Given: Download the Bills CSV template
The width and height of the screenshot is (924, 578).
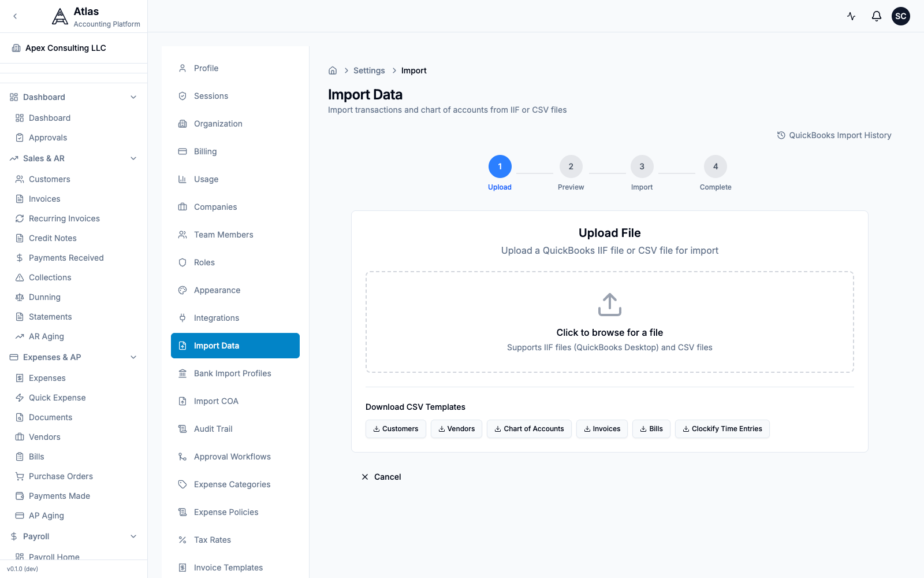Looking at the screenshot, I should pos(651,429).
